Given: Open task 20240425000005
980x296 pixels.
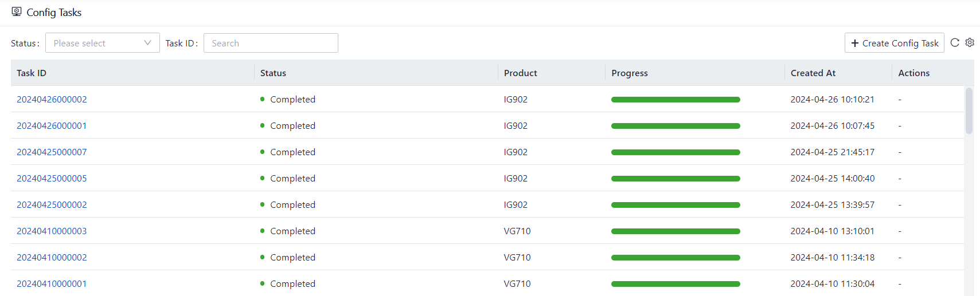Looking at the screenshot, I should [x=52, y=178].
